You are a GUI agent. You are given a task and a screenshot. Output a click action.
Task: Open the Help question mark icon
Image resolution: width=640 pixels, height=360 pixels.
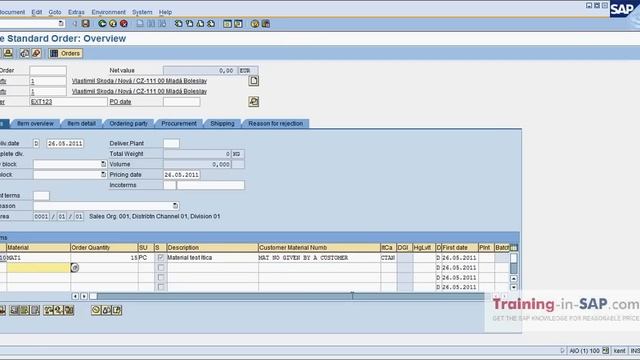click(x=255, y=24)
